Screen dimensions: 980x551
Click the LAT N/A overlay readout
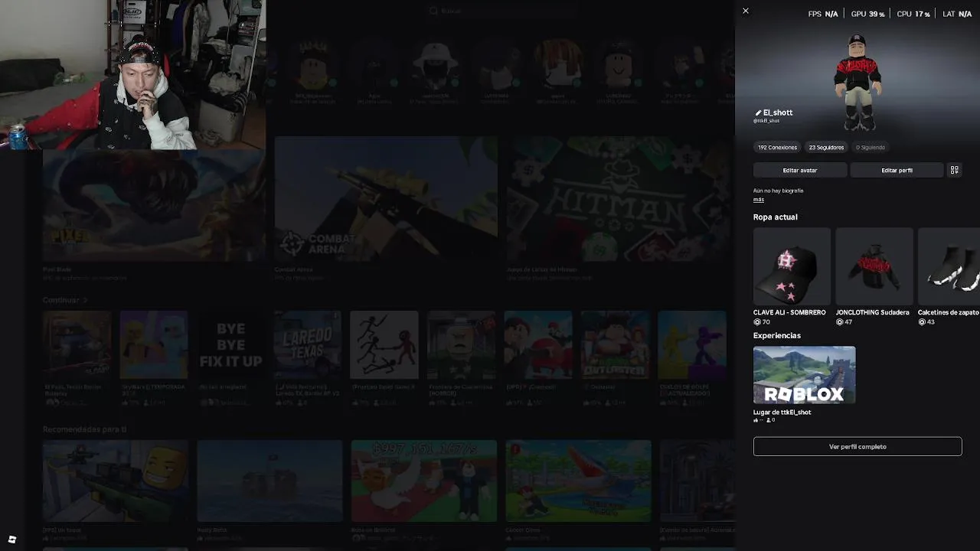(x=957, y=14)
